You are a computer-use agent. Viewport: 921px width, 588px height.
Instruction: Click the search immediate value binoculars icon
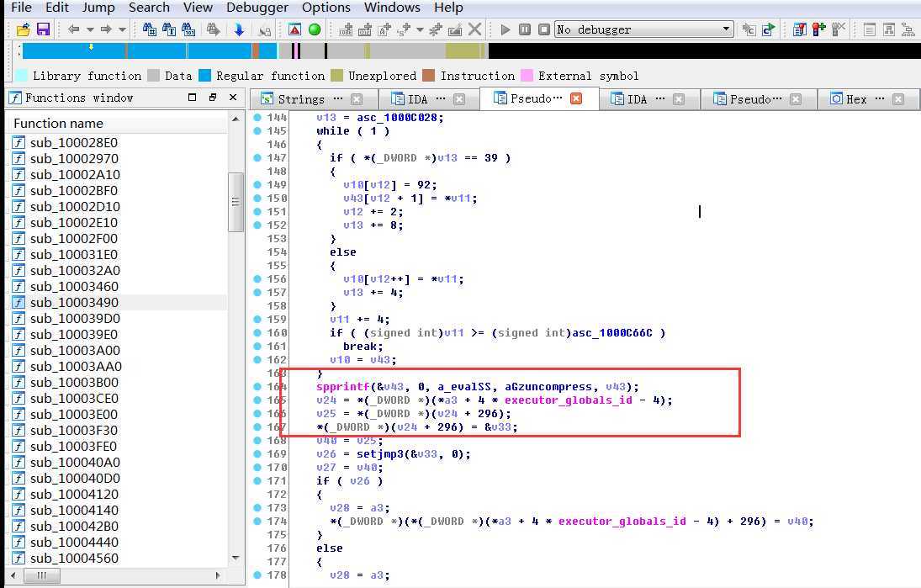point(149,29)
